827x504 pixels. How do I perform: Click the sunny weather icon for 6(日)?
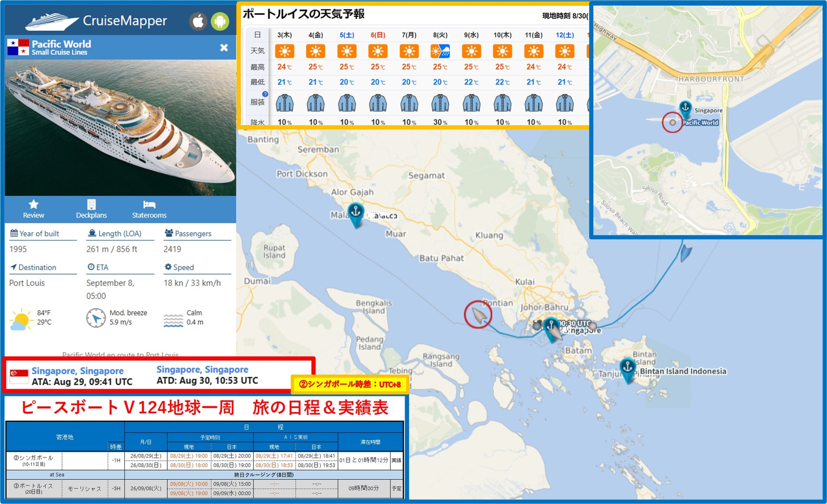(x=378, y=51)
